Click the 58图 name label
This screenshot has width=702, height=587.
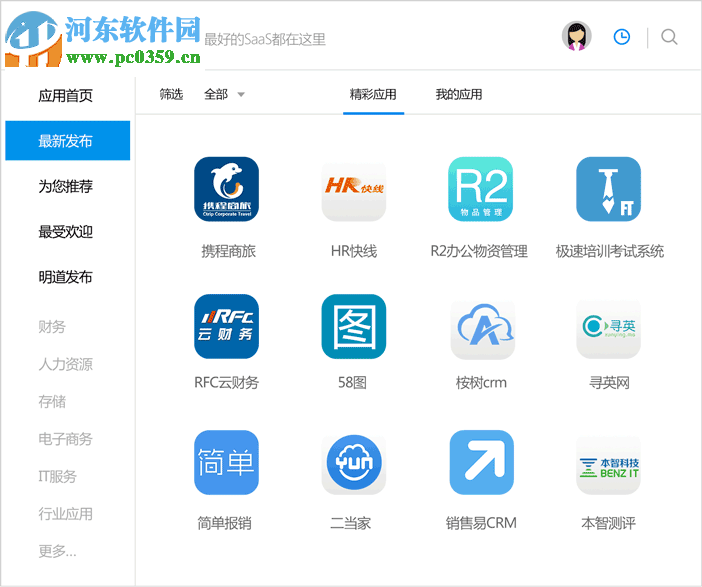click(x=352, y=383)
